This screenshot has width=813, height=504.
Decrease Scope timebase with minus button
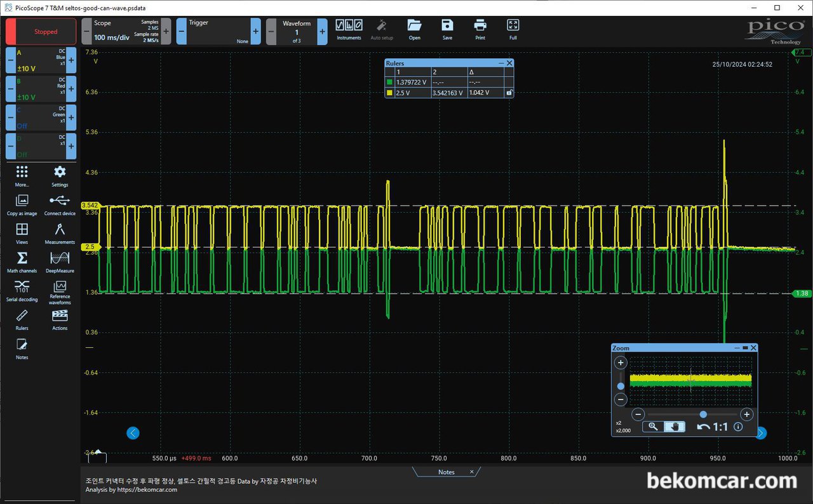coord(86,31)
